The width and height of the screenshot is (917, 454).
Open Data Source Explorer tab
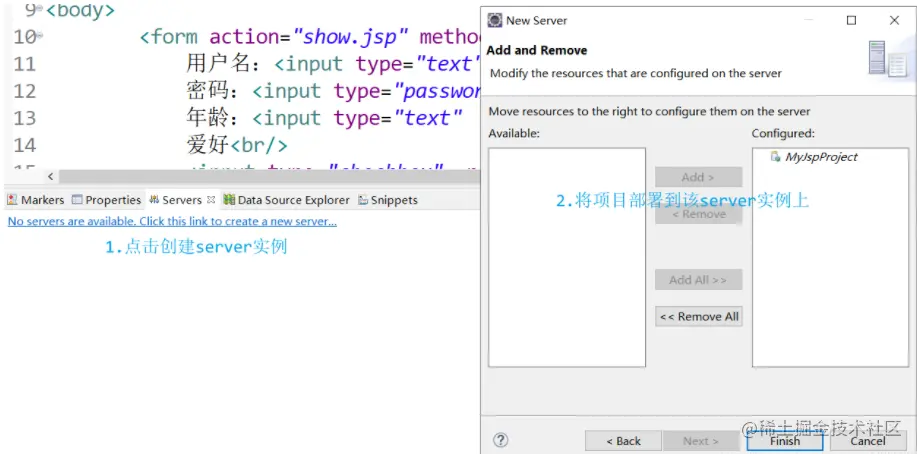pyautogui.click(x=286, y=200)
